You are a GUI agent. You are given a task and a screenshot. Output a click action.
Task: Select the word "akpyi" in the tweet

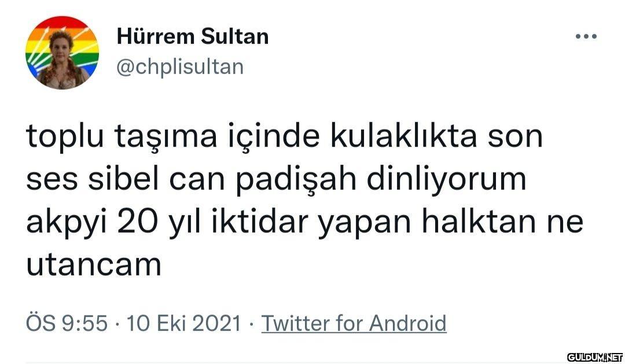coord(67,223)
